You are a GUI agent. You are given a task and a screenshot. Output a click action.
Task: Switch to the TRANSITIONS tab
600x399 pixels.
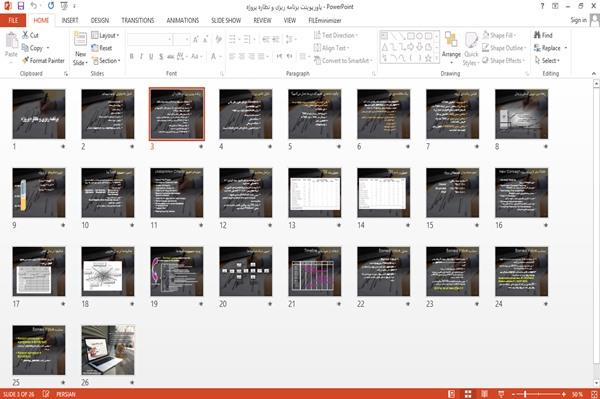point(138,20)
